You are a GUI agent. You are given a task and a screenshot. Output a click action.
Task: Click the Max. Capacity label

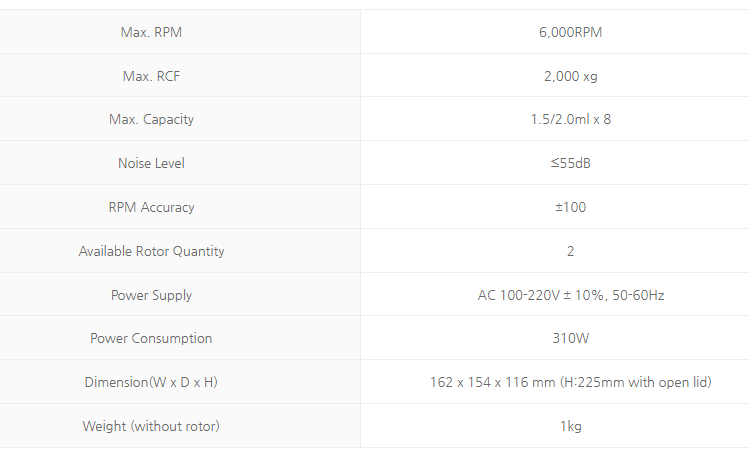point(151,120)
